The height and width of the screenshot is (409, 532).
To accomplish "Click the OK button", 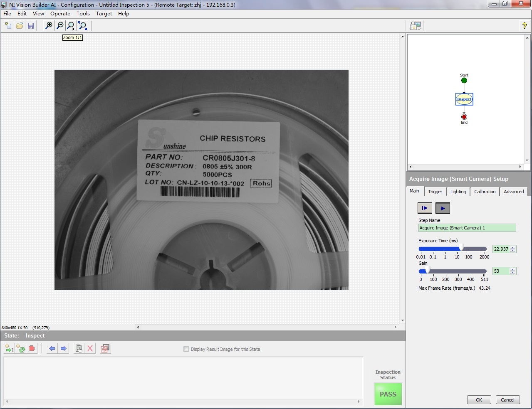I will 479,400.
